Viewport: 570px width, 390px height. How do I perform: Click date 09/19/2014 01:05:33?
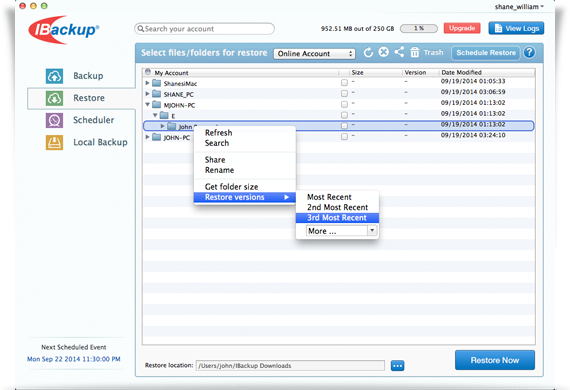pos(473,81)
